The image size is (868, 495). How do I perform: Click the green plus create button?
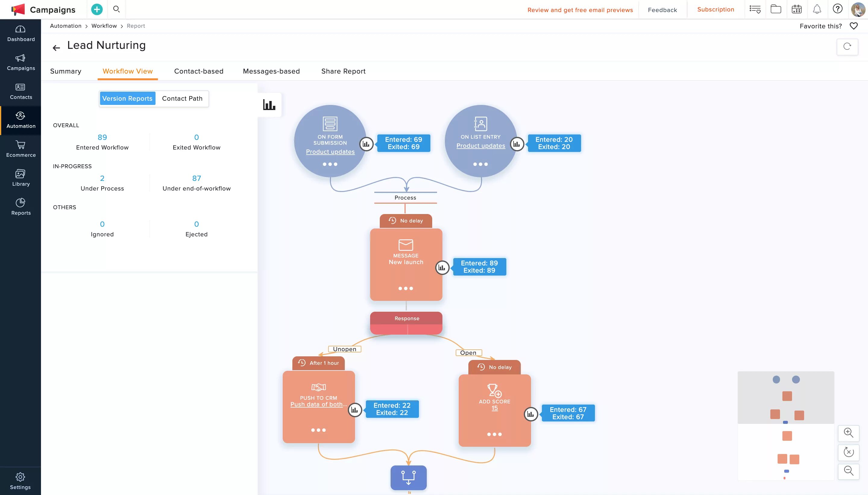click(97, 10)
